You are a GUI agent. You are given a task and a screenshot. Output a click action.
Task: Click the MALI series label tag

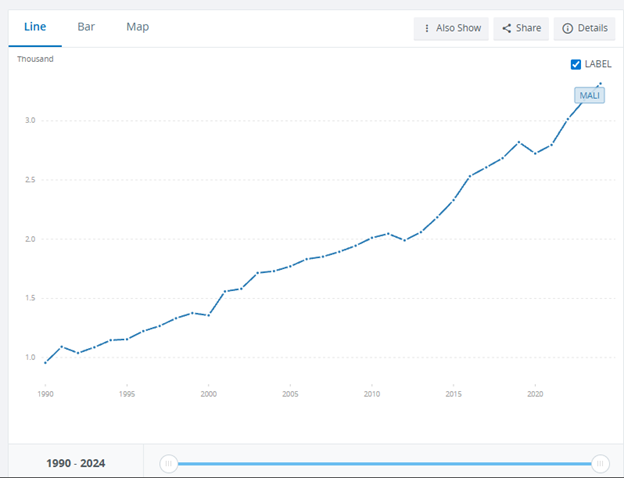point(590,95)
